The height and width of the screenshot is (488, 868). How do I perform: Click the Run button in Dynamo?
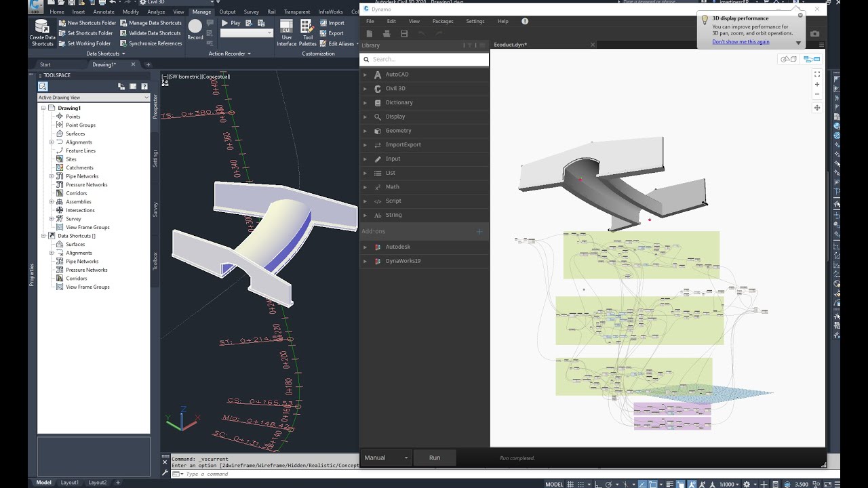point(435,457)
